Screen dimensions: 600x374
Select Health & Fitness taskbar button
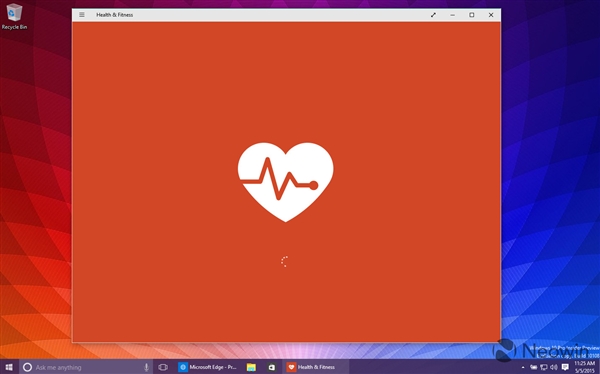coord(316,367)
